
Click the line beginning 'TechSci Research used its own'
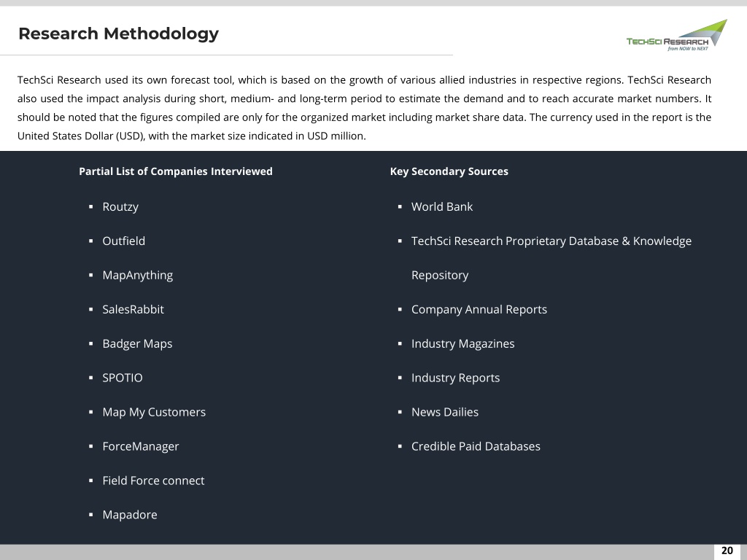tap(365, 80)
